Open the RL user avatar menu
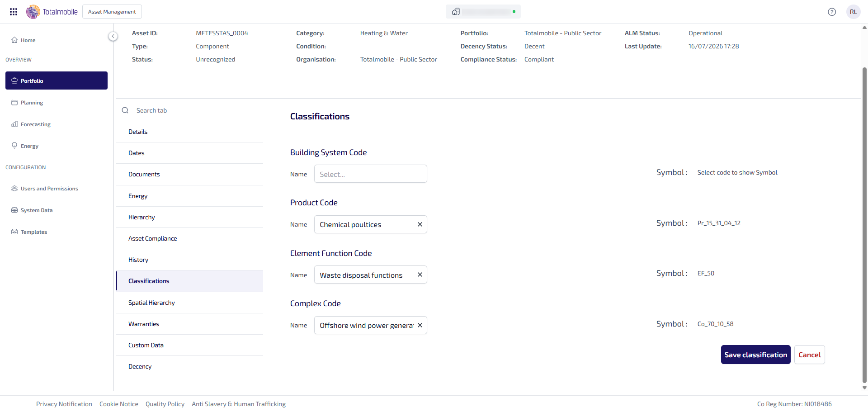This screenshot has width=868, height=412. click(853, 12)
